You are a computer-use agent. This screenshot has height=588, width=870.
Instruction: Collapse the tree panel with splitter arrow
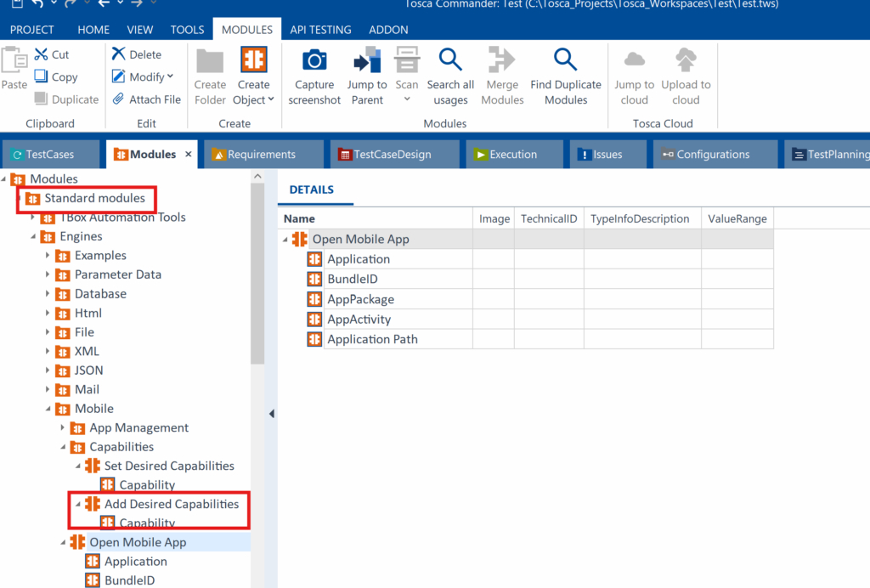click(271, 413)
